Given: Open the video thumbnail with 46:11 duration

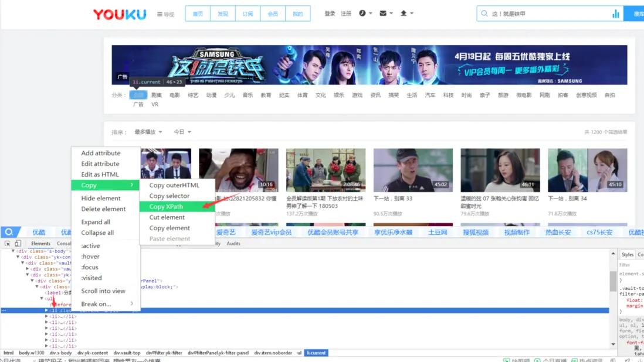Looking at the screenshot, I should point(500,170).
